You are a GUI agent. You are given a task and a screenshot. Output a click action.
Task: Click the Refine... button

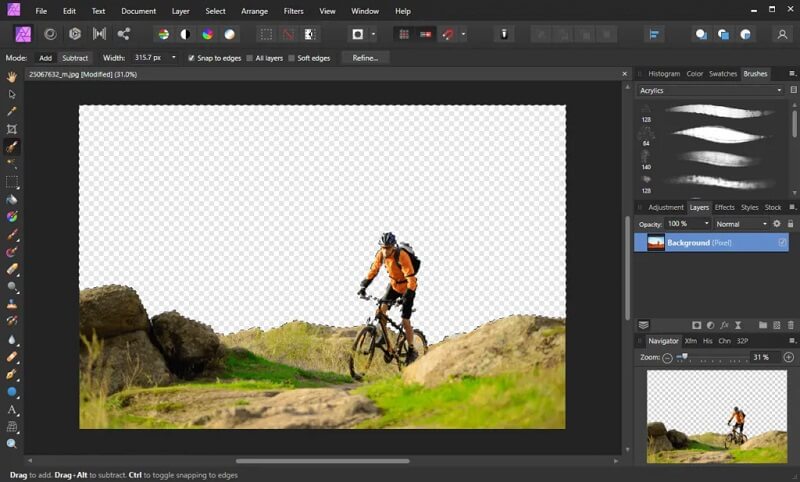pos(365,58)
